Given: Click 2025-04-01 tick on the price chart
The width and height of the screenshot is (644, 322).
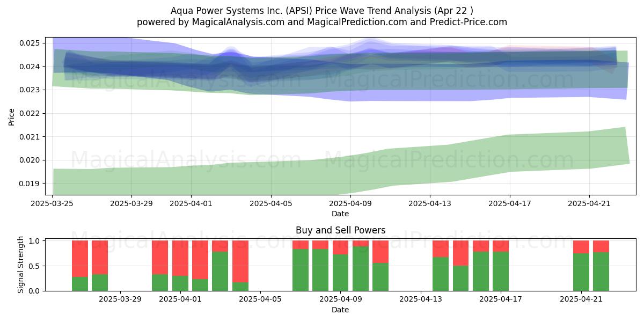Looking at the screenshot, I should click(x=192, y=203).
